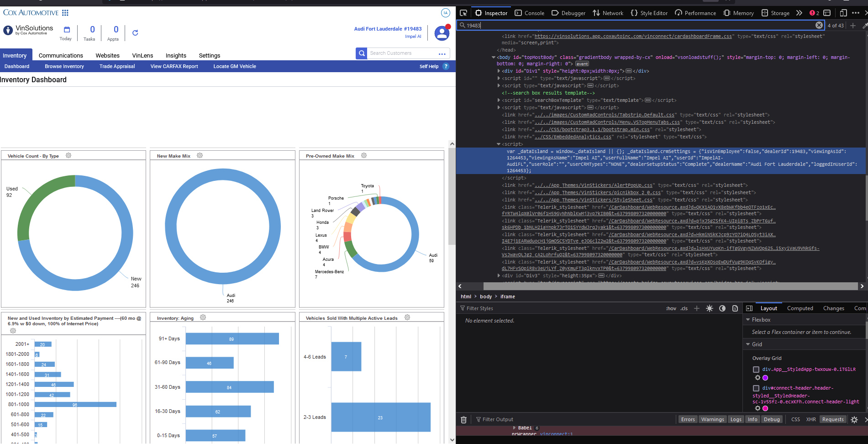Collapse the Flexbox section
This screenshot has height=444, width=868.
click(748, 320)
